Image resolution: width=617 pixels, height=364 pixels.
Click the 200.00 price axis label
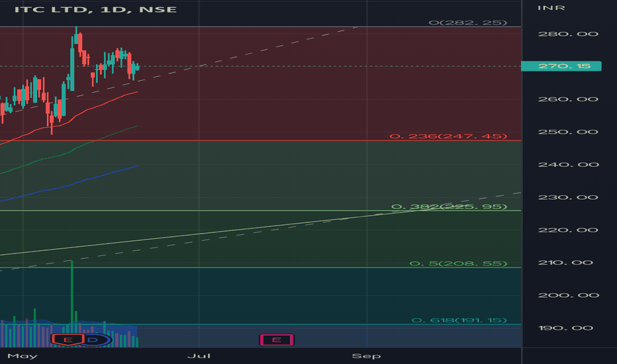568,296
